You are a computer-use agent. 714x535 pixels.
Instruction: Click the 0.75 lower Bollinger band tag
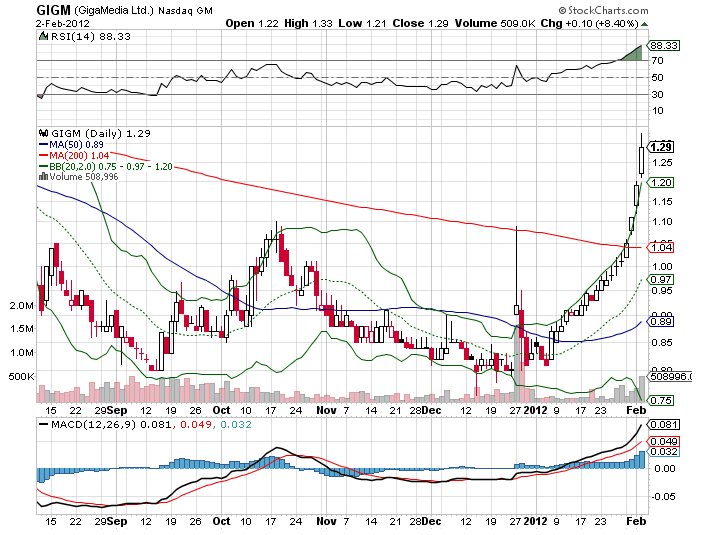[661, 401]
